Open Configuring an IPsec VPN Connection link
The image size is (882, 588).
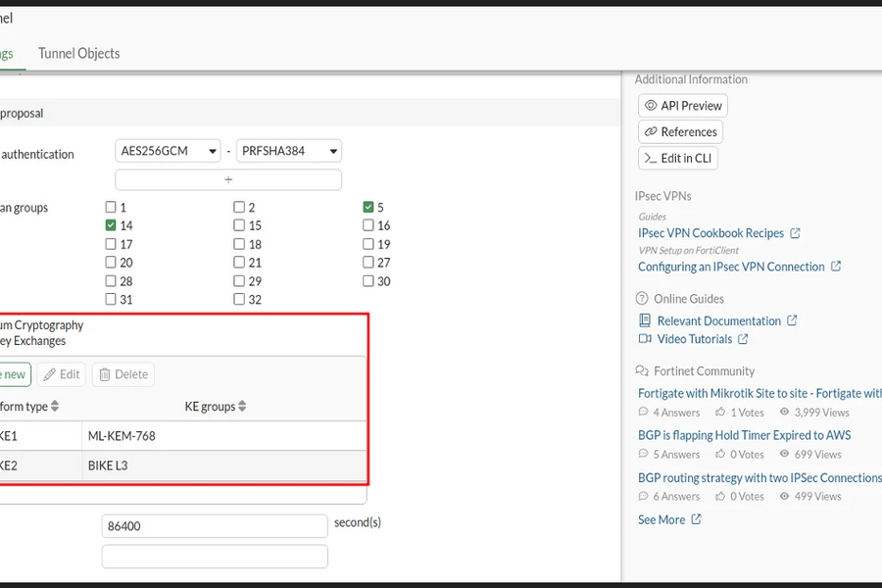(x=731, y=267)
